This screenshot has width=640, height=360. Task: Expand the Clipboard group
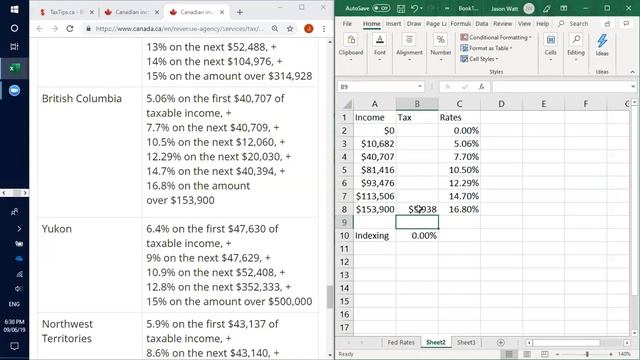coord(351,48)
